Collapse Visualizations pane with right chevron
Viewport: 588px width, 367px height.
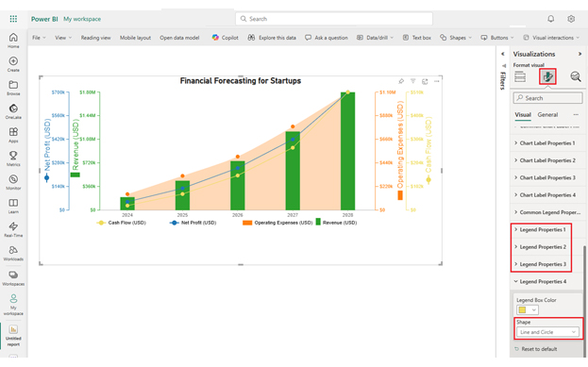point(580,54)
